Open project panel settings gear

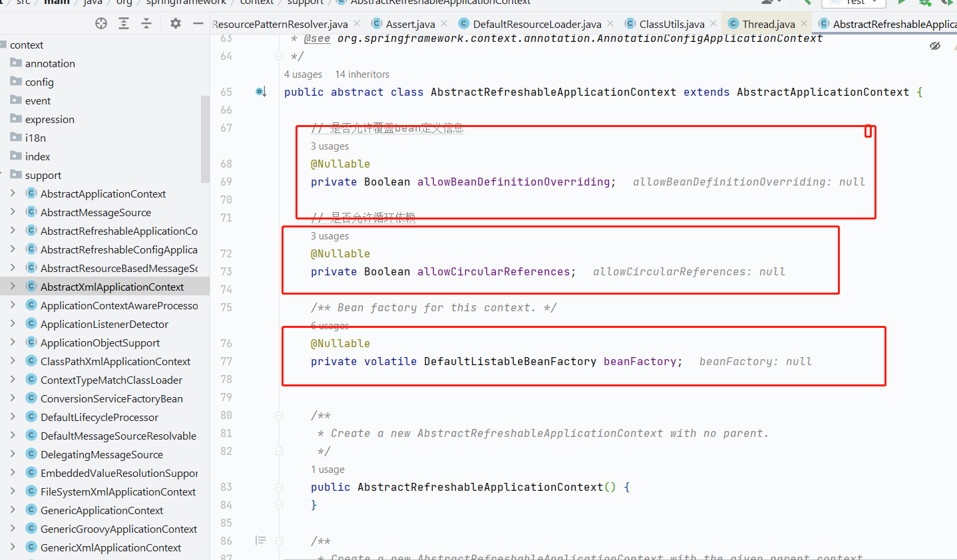point(176,23)
